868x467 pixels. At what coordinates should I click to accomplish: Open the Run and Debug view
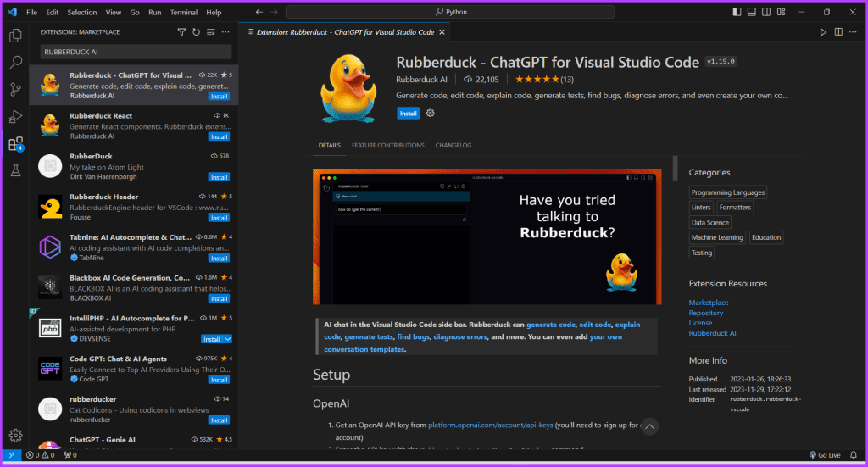pyautogui.click(x=15, y=116)
